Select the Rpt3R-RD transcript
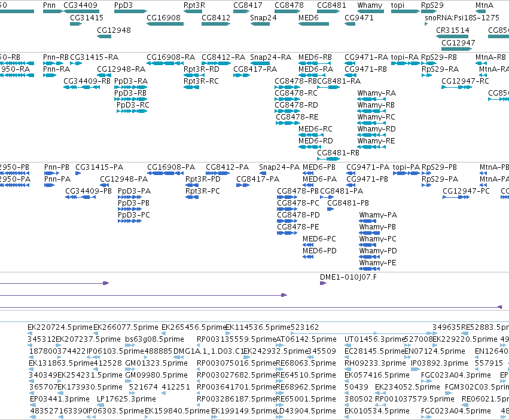The image size is (509, 420). [194, 75]
